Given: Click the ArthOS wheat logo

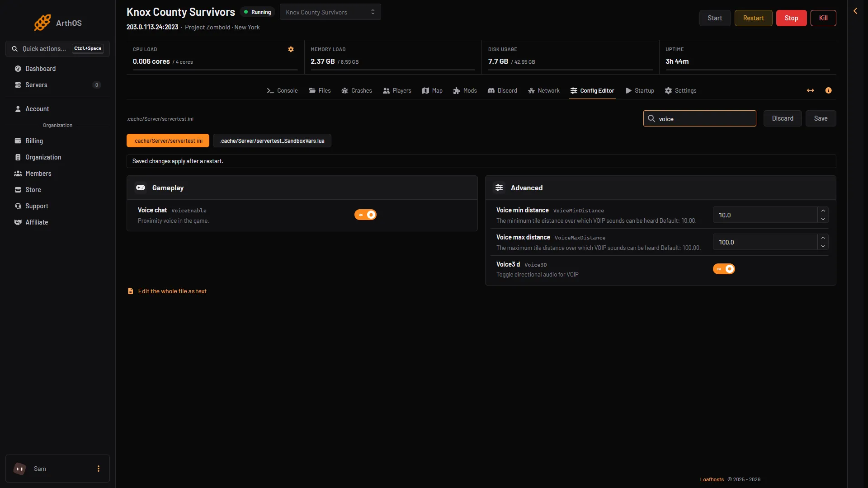Looking at the screenshot, I should tap(42, 23).
